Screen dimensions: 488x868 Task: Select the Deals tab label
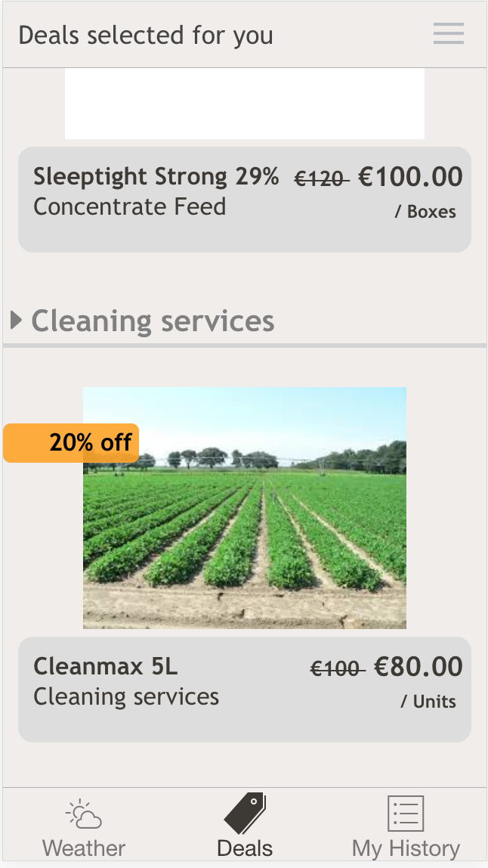coord(245,848)
